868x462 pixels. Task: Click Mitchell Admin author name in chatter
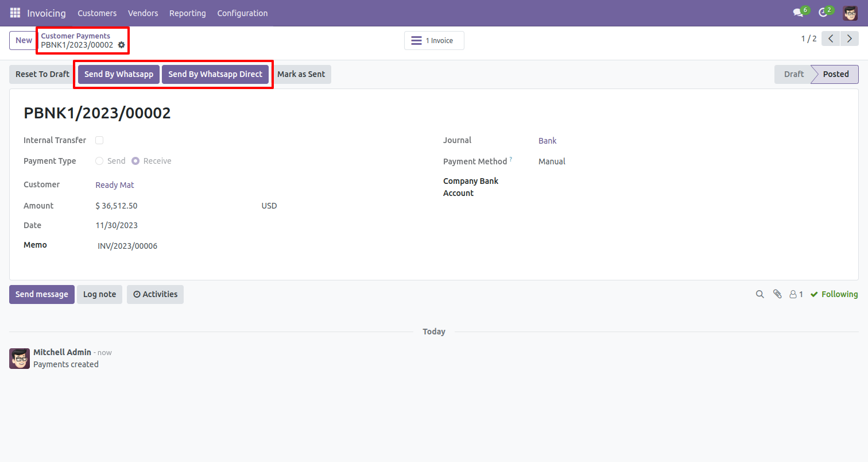coord(62,352)
